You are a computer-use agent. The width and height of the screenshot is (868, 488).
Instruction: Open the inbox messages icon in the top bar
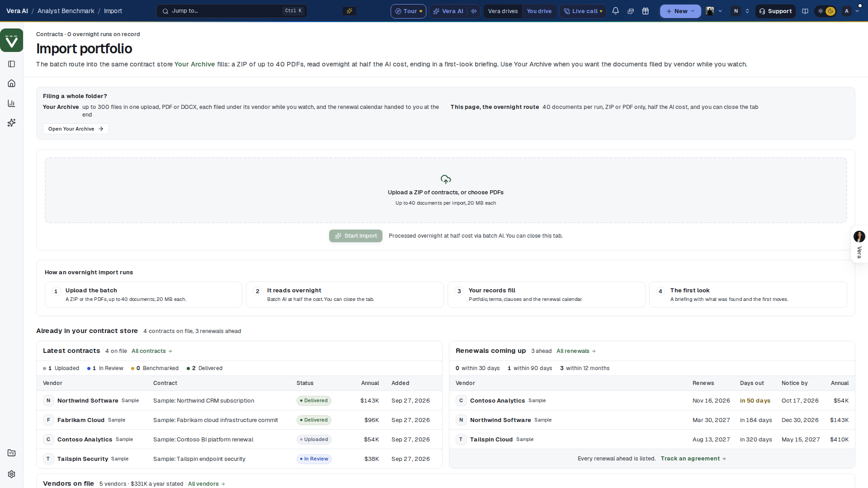(x=631, y=11)
